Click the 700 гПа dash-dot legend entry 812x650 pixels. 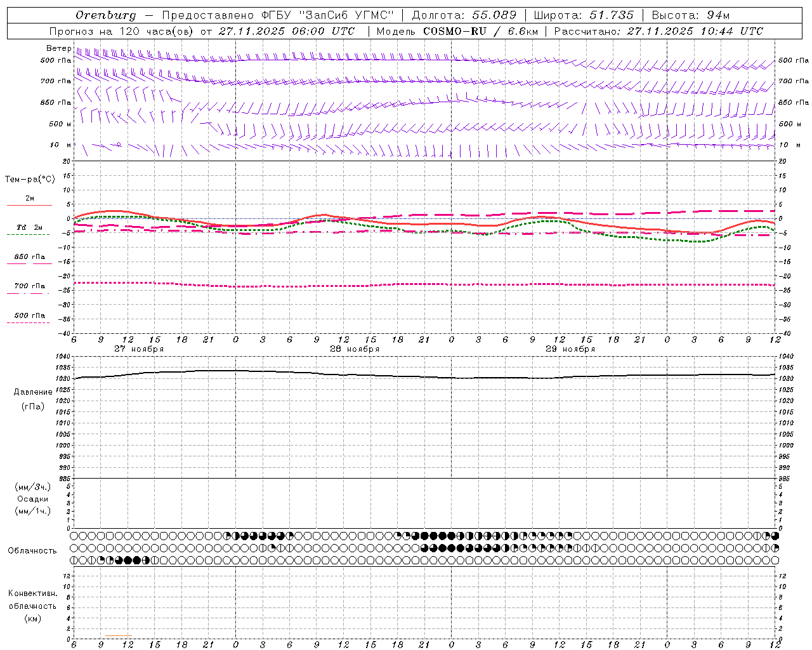pyautogui.click(x=29, y=286)
